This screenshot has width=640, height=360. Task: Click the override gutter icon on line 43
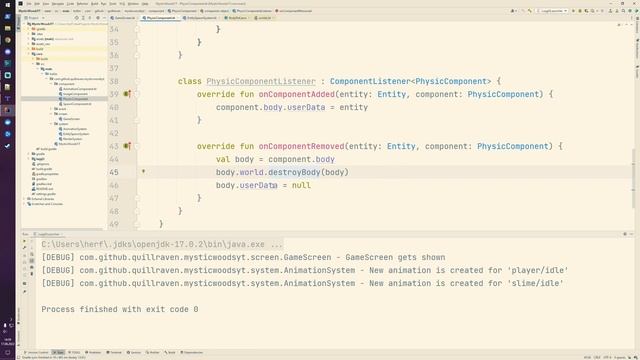point(127,146)
